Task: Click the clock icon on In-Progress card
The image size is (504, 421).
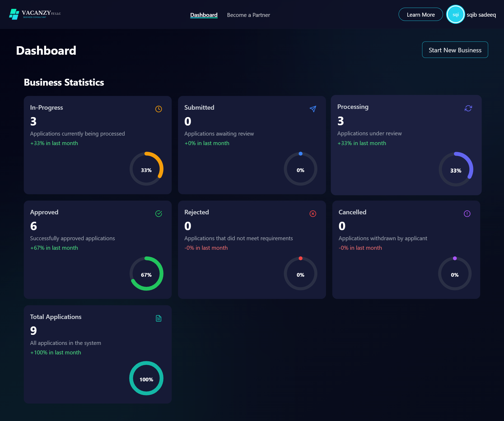Action: point(158,109)
